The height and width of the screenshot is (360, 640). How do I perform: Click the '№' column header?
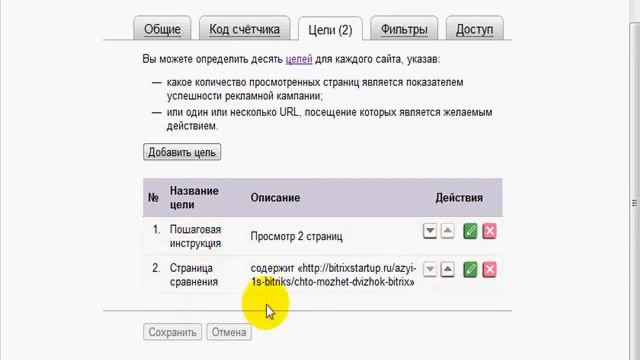tap(153, 198)
